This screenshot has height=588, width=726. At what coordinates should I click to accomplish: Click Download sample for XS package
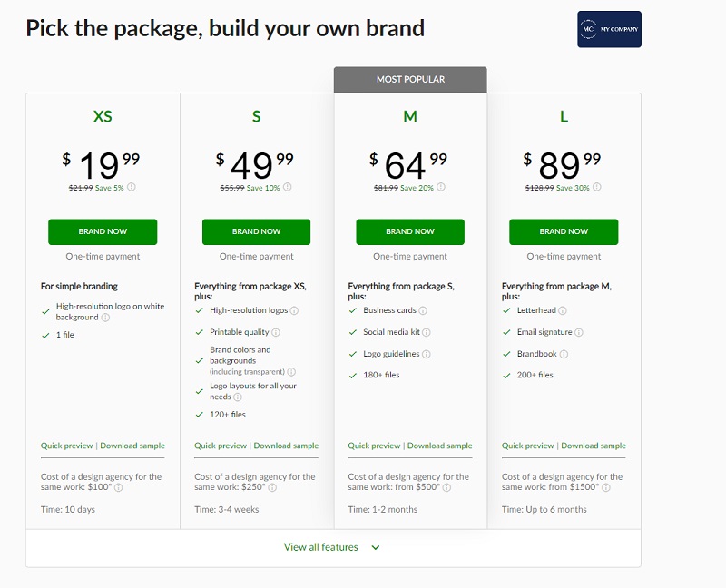tap(132, 446)
